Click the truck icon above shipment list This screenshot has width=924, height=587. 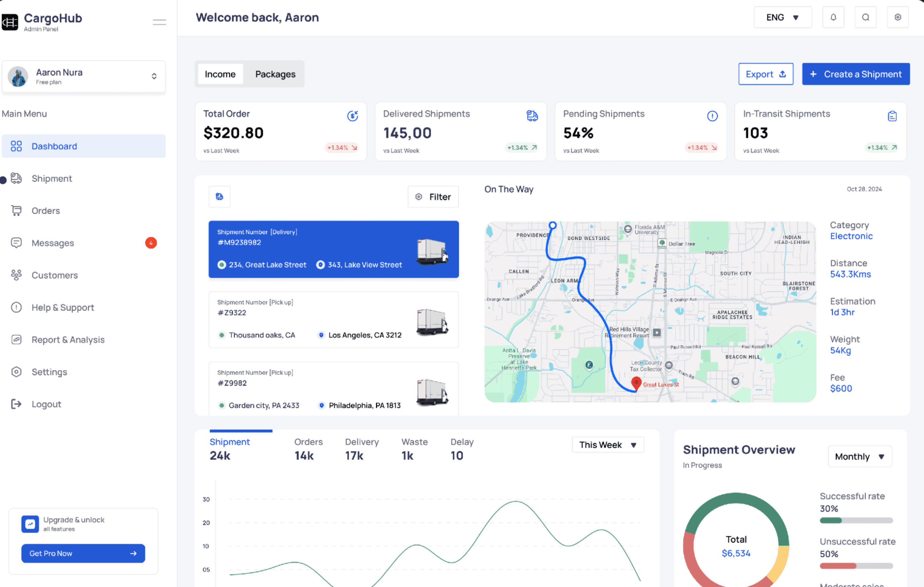219,197
